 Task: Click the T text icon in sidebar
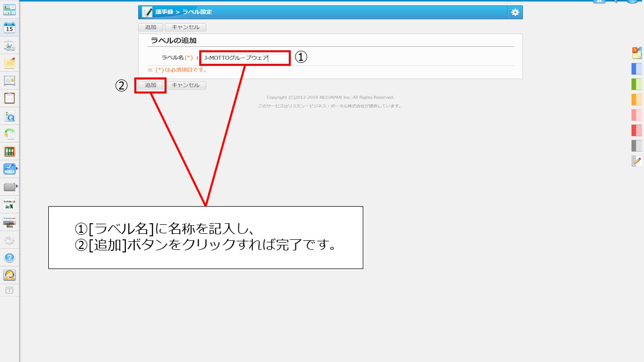click(9, 290)
